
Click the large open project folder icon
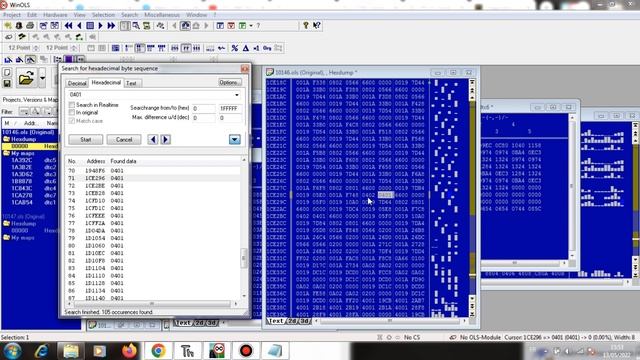pos(26,78)
